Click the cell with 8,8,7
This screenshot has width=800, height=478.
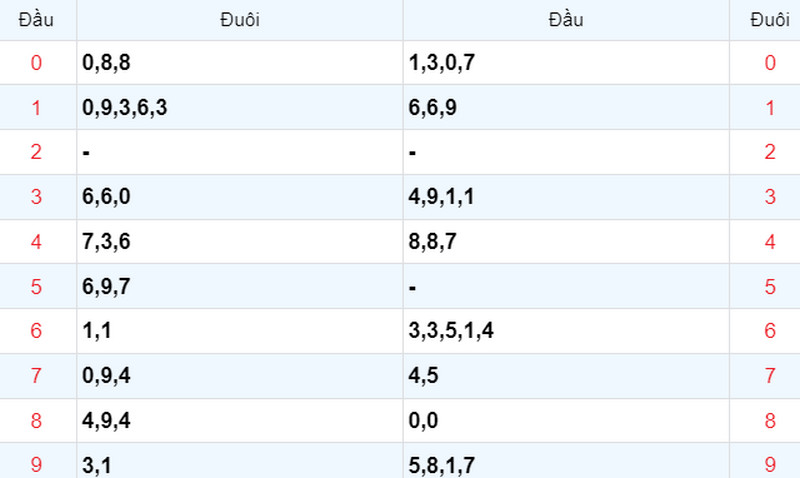pyautogui.click(x=566, y=242)
